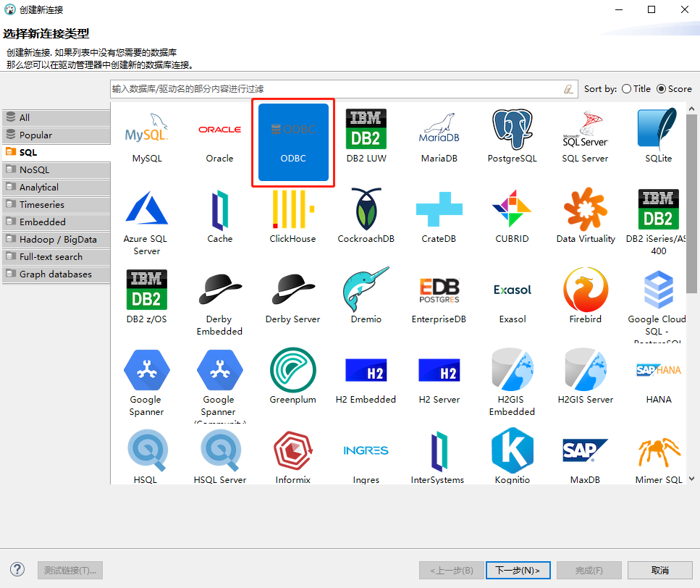Open the All category tab
The image size is (700, 588).
pos(56,117)
